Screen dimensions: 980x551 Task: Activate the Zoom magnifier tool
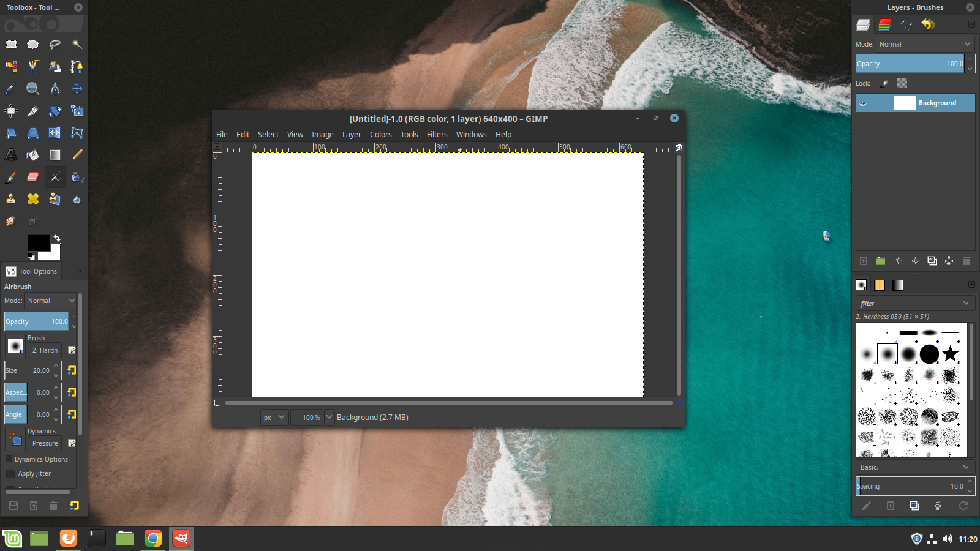point(33,89)
